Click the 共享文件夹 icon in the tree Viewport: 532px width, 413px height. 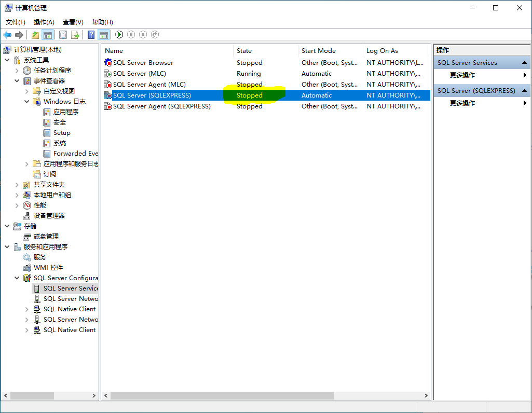tap(27, 185)
